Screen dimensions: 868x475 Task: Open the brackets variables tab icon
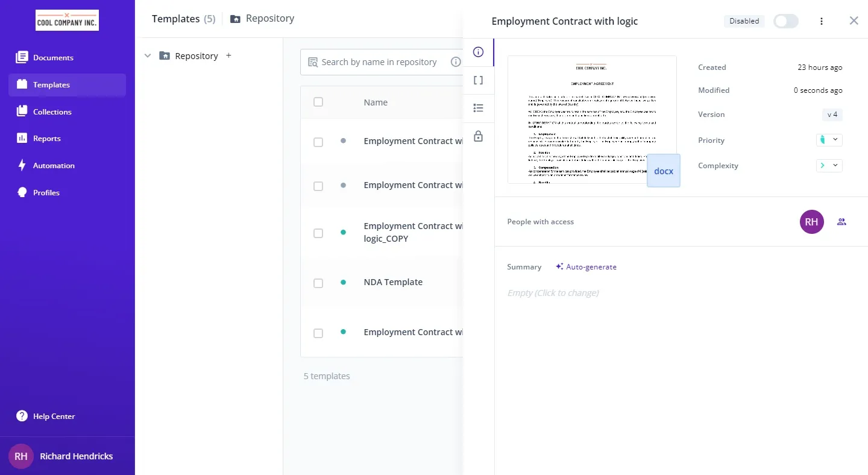[x=478, y=80]
